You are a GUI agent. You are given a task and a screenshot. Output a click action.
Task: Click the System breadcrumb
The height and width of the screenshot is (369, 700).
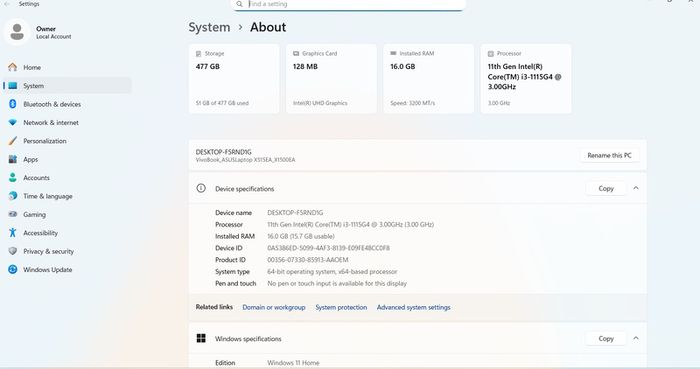click(x=209, y=27)
